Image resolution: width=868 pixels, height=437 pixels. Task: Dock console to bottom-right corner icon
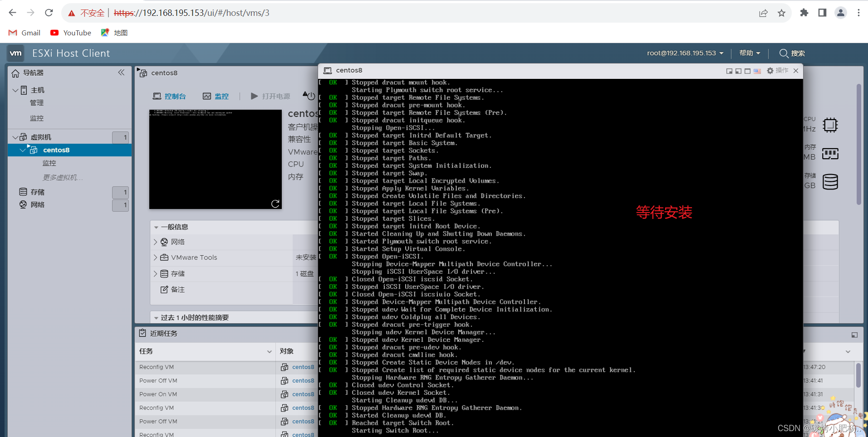[729, 71]
